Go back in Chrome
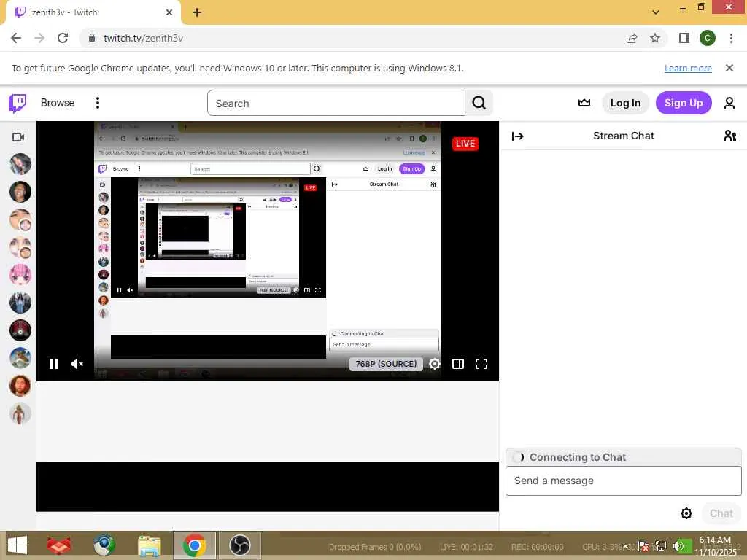This screenshot has height=560, width=747. (16, 38)
